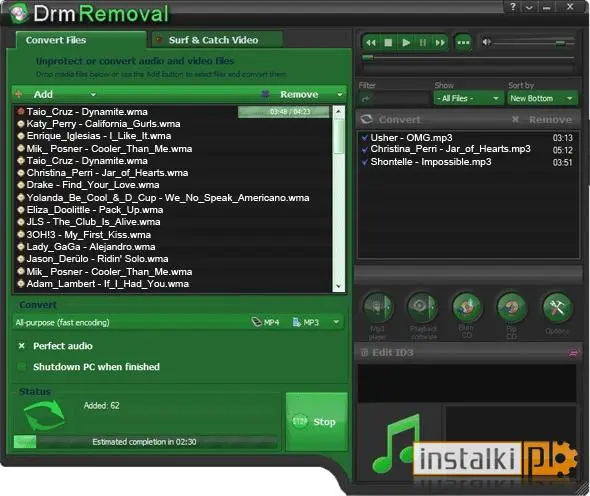
Task: Select Drake - Find_Your_Love.wma
Action: point(93,185)
